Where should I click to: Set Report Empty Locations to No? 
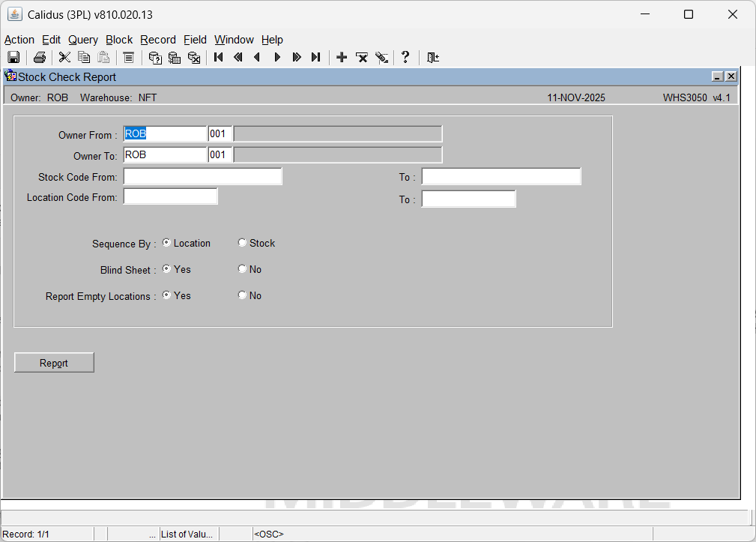pyautogui.click(x=242, y=295)
